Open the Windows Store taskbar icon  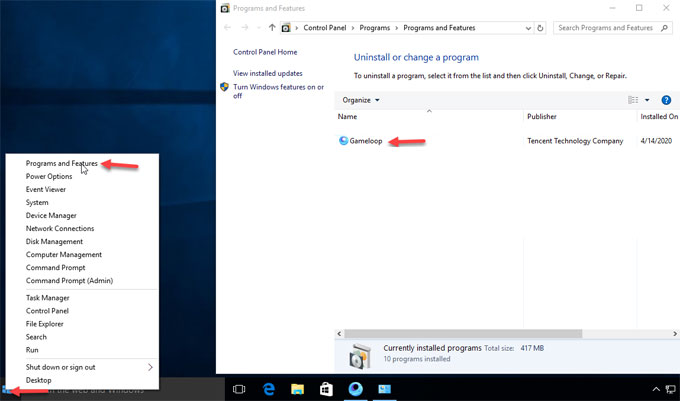click(x=326, y=389)
